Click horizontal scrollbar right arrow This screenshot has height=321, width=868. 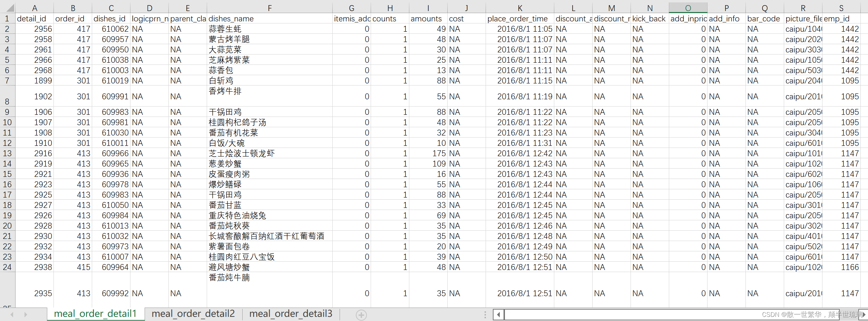click(x=864, y=314)
